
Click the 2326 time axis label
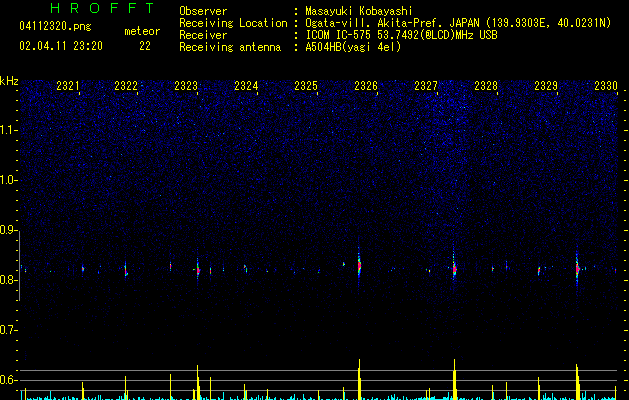tap(366, 86)
